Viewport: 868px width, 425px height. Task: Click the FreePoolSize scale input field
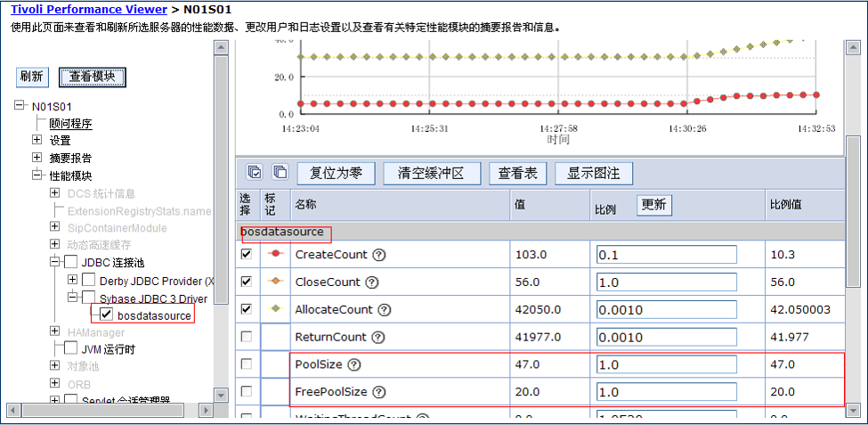(x=666, y=392)
